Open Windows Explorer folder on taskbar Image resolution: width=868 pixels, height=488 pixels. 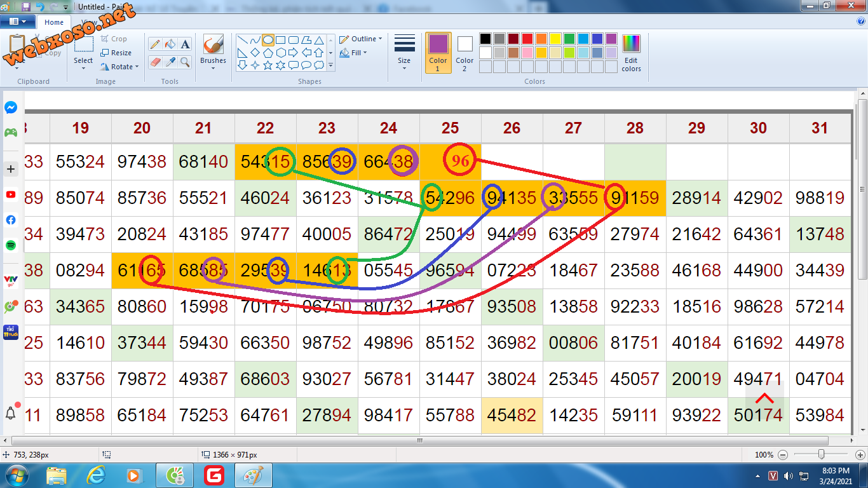[x=57, y=475]
